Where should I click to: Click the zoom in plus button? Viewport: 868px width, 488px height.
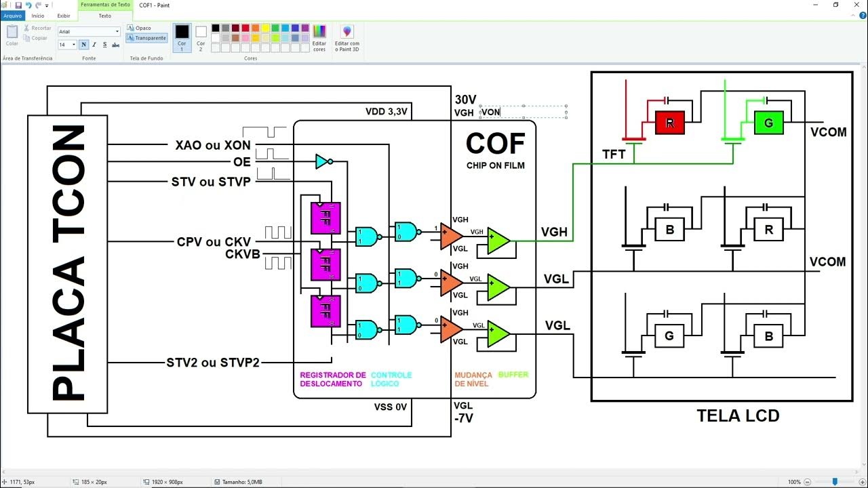[x=861, y=482]
